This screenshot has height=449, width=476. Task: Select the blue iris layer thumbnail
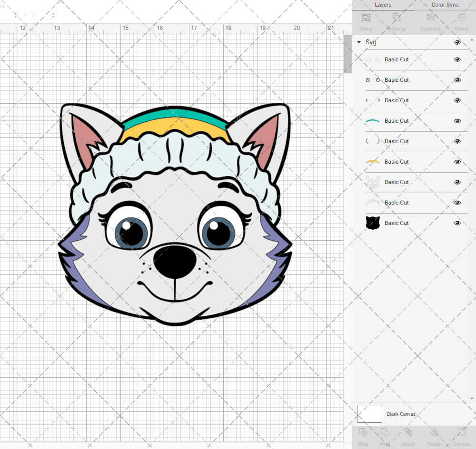[373, 80]
